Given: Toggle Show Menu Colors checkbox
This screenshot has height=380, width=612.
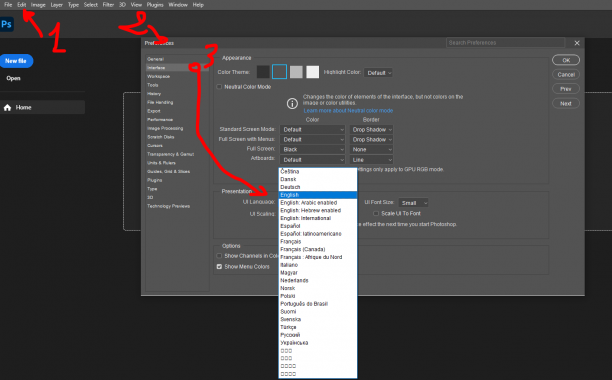Looking at the screenshot, I should 219,267.
